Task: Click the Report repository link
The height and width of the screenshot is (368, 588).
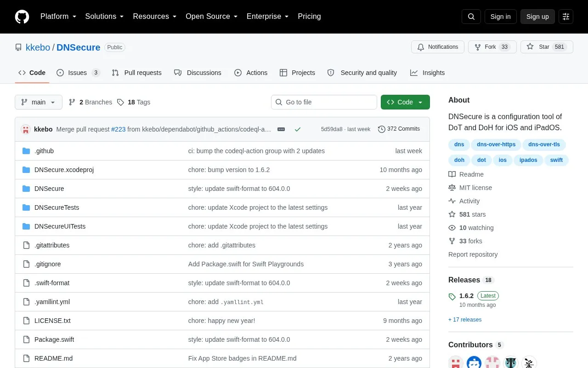Action: [473, 254]
